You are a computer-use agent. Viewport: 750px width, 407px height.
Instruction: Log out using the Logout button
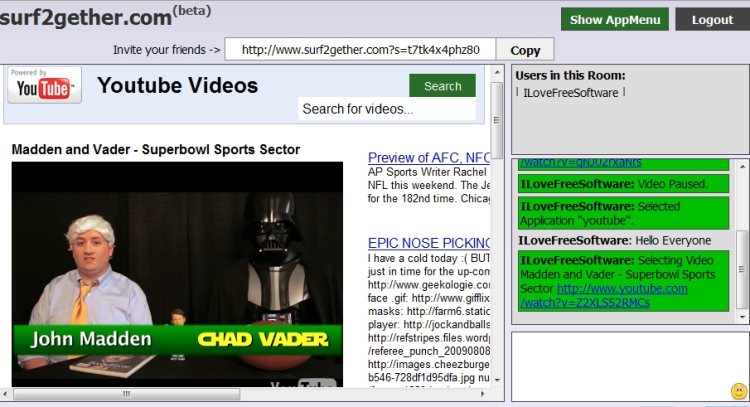tap(712, 20)
